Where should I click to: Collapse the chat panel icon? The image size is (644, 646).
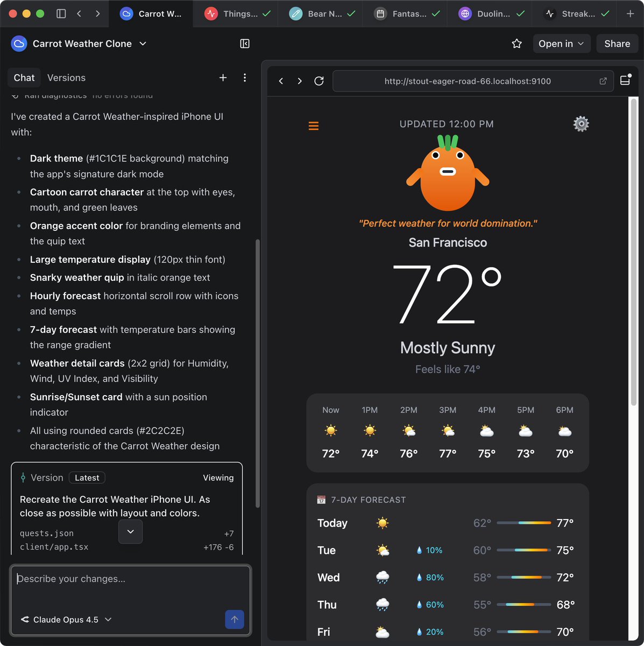coord(245,44)
